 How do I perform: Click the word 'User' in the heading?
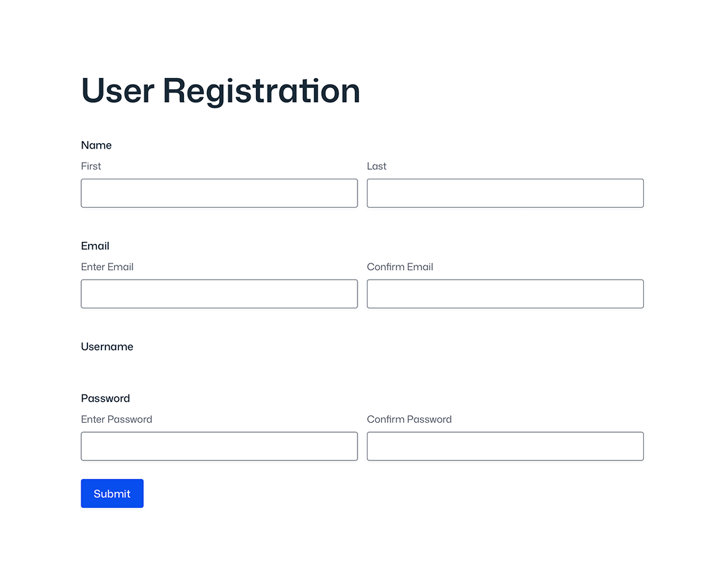118,91
